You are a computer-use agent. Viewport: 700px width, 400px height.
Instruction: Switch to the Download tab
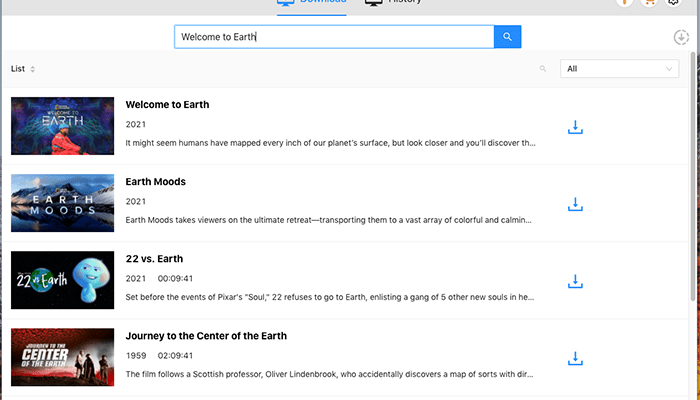click(312, 3)
